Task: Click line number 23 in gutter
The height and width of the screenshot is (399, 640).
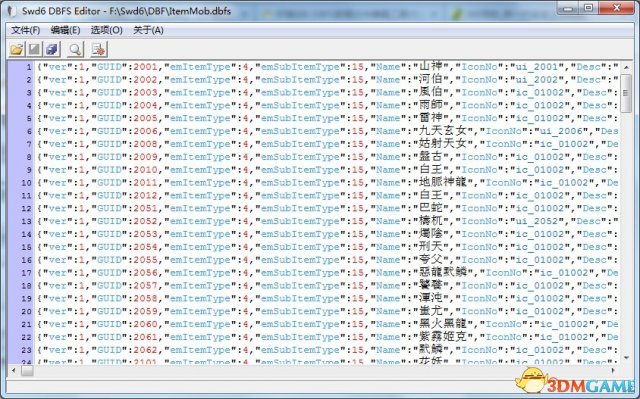Action: [26, 350]
